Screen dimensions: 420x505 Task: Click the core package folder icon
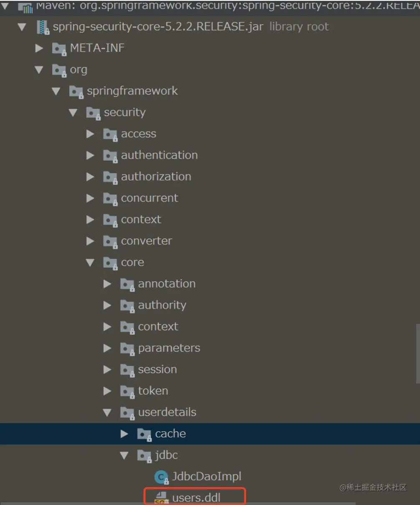coord(110,263)
